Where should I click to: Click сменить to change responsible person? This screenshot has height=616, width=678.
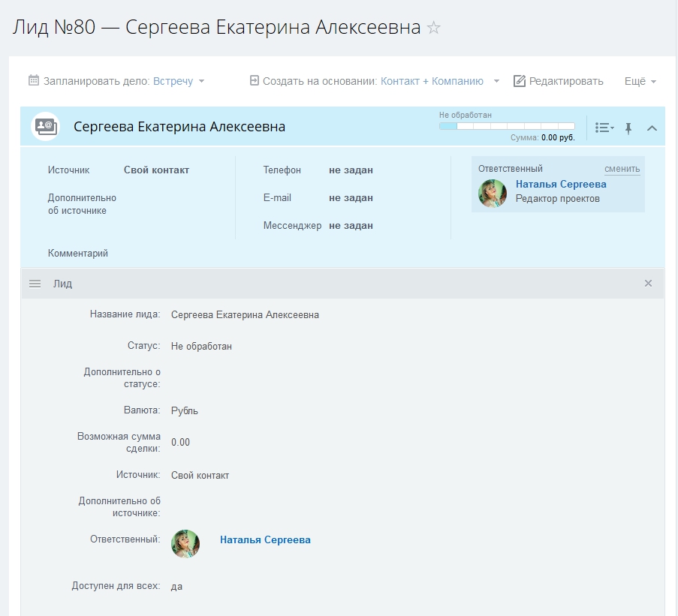point(622,169)
